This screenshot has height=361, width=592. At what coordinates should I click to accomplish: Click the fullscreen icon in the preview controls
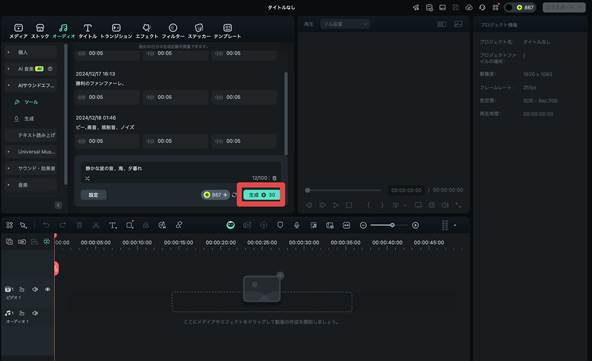458,205
